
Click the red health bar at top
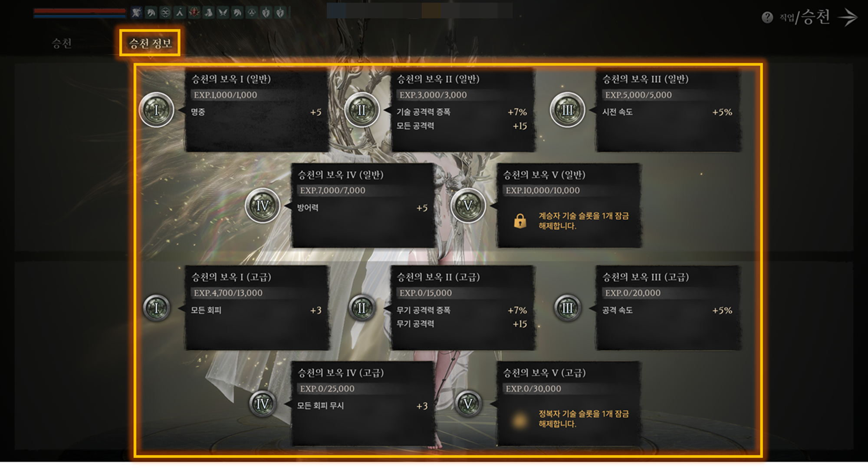tap(80, 11)
